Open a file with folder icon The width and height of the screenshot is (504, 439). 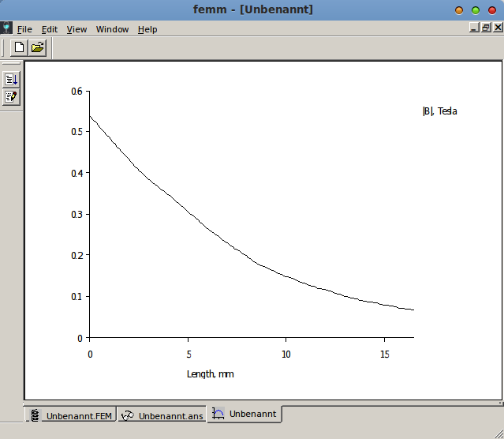tap(38, 47)
